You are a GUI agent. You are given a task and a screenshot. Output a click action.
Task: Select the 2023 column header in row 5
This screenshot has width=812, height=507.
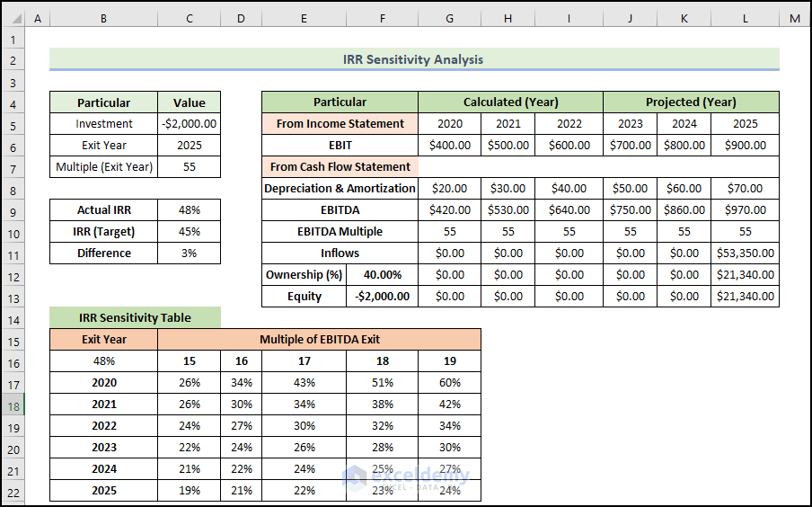tap(630, 124)
